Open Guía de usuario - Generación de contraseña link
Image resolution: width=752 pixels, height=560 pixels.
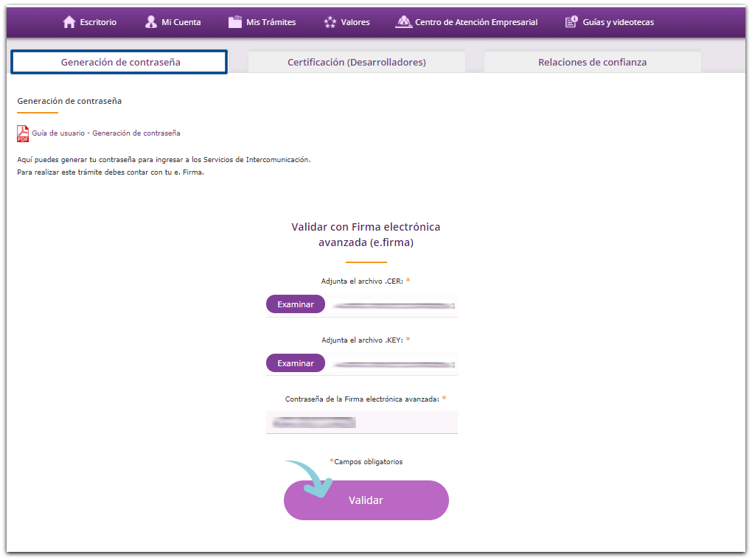click(106, 133)
